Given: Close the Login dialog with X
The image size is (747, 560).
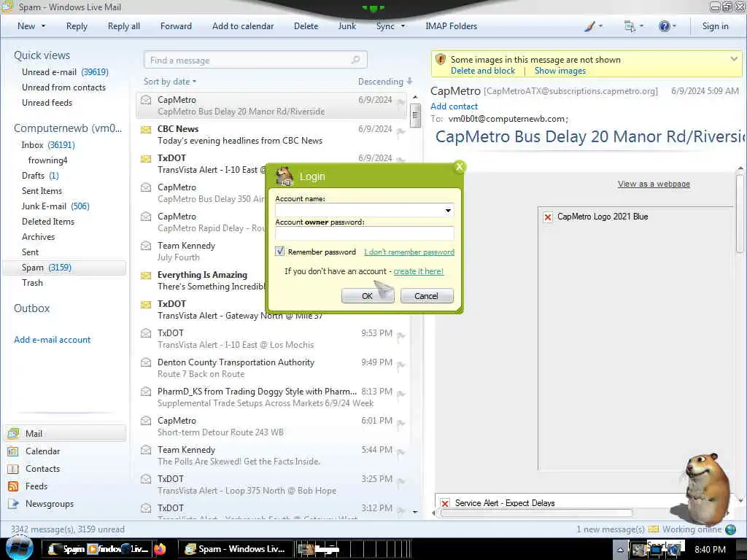Looking at the screenshot, I should (x=460, y=167).
